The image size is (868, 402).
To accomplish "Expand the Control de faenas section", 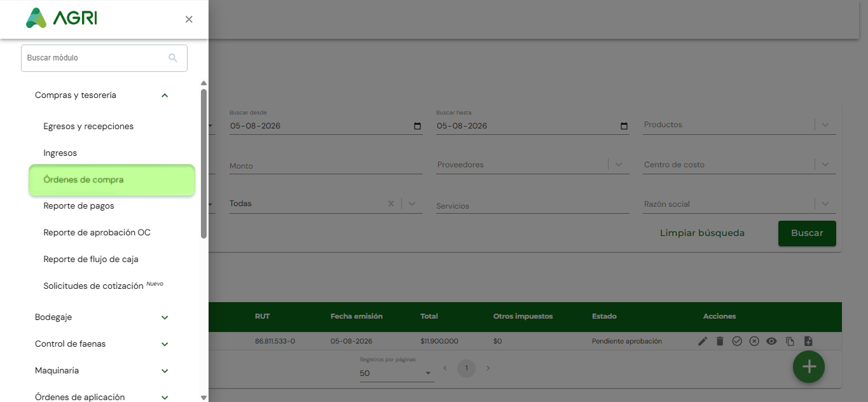I will click(x=165, y=344).
